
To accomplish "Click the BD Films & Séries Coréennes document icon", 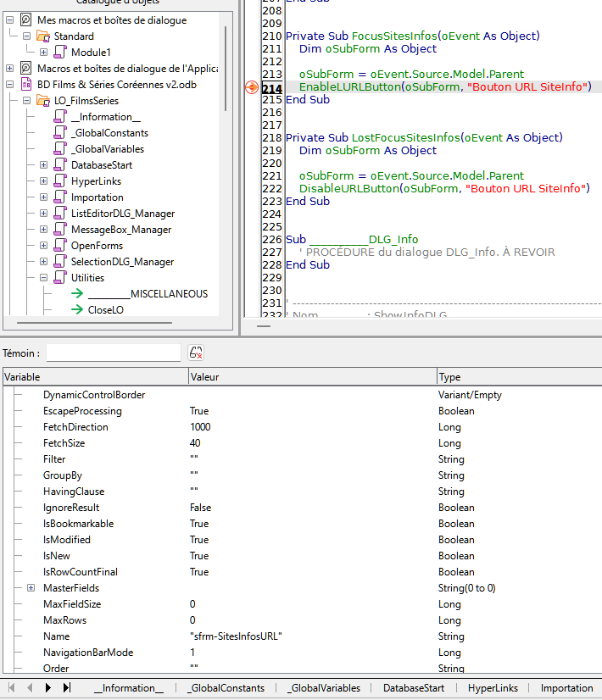I will click(26, 85).
